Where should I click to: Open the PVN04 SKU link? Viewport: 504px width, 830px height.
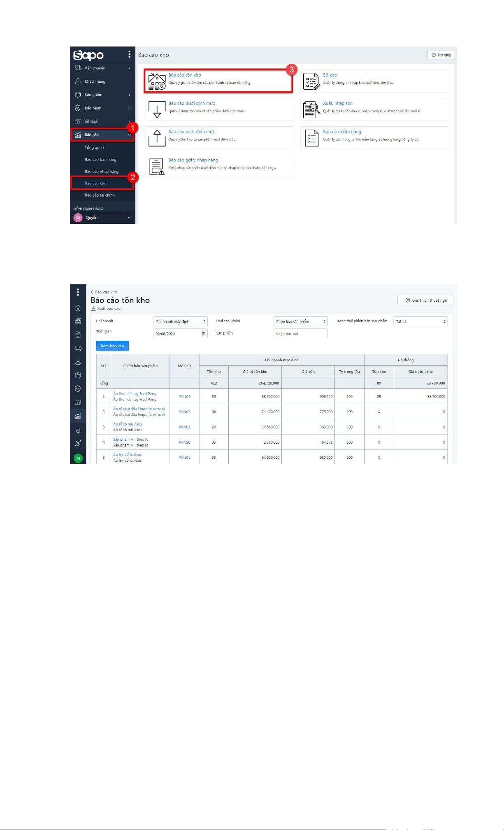click(184, 397)
